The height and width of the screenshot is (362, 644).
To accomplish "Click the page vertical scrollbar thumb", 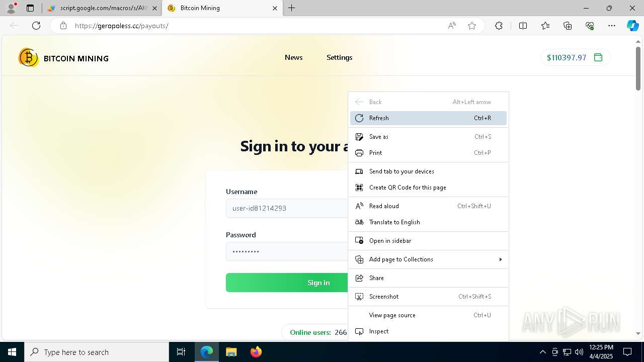I will [638, 68].
